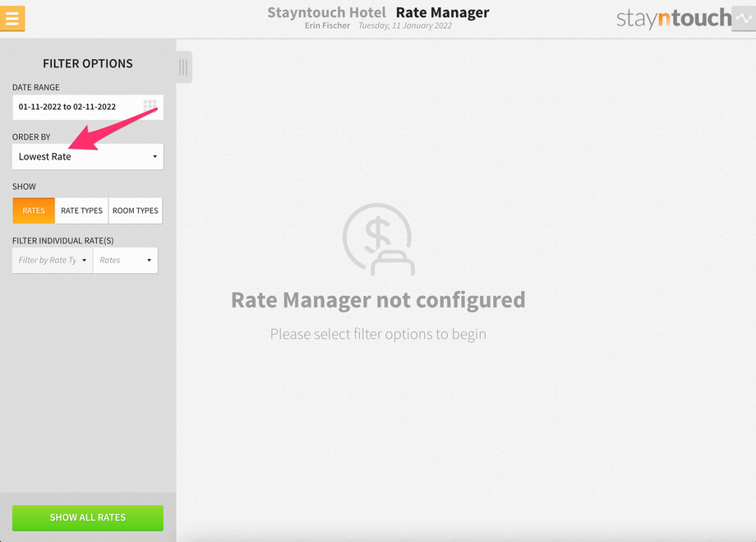This screenshot has height=542, width=756.
Task: Switch show option to Room Types
Action: 136,211
